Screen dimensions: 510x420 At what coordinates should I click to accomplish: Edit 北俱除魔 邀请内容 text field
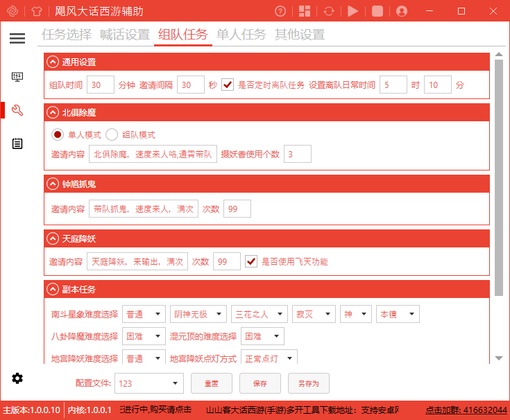click(x=153, y=154)
